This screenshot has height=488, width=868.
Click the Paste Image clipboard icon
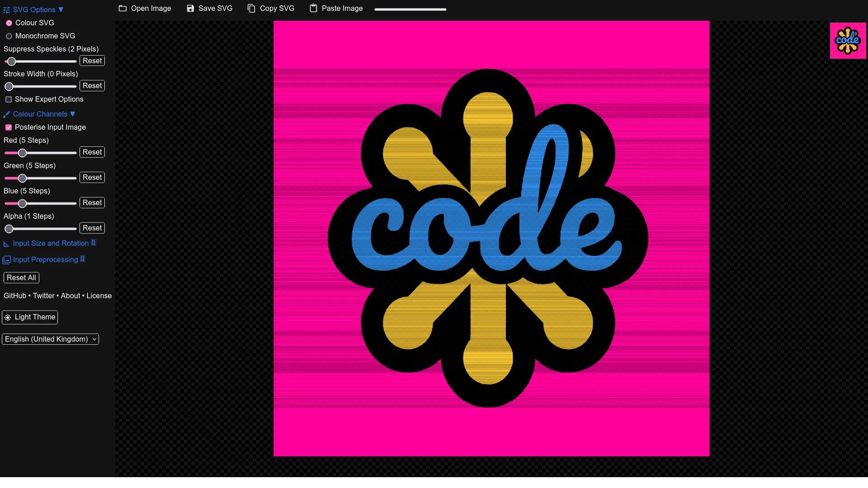point(313,9)
